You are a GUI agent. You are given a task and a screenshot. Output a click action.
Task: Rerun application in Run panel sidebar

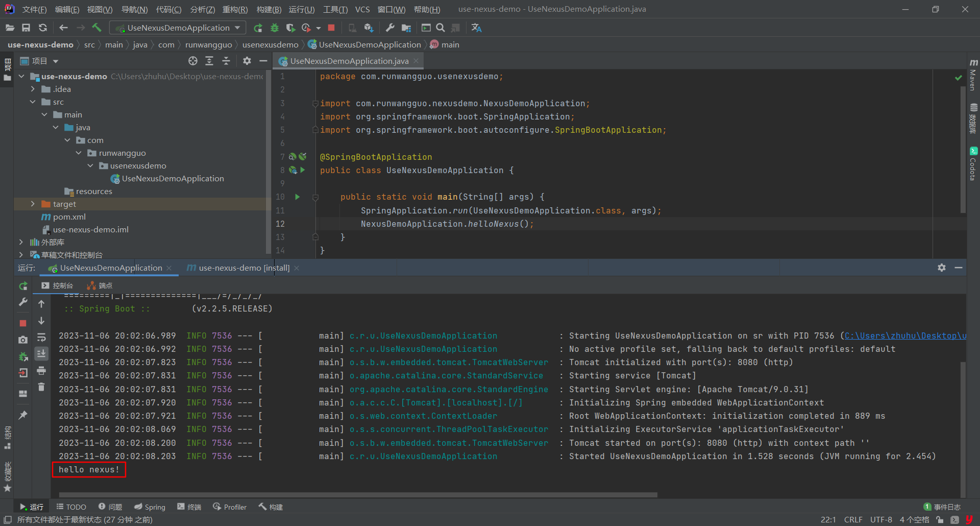click(x=23, y=286)
